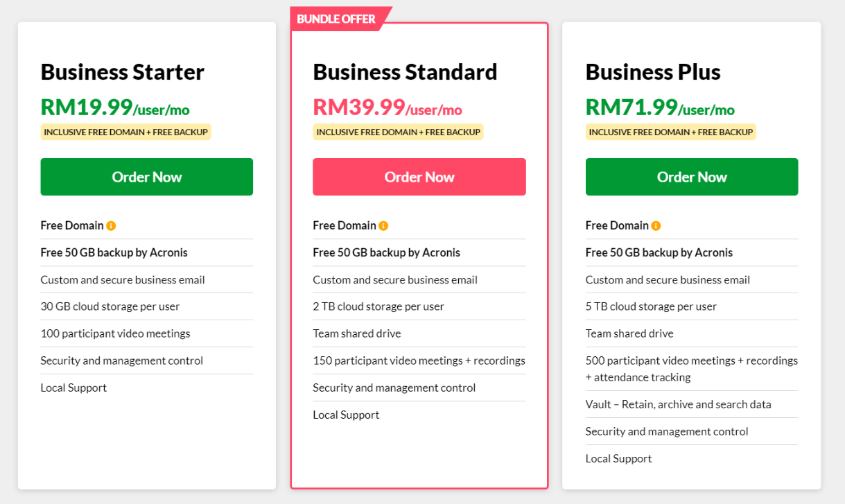Click the Team shared drive item in Business Plus
The width and height of the screenshot is (845, 504).
click(629, 333)
